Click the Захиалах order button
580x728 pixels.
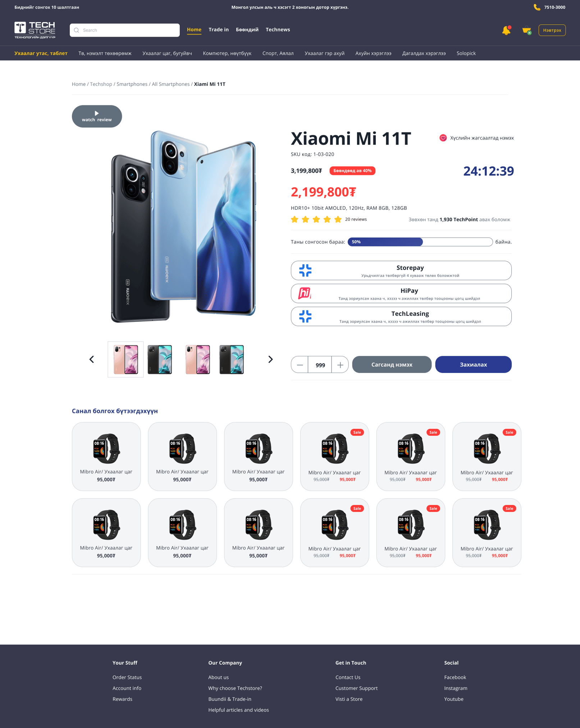click(473, 364)
